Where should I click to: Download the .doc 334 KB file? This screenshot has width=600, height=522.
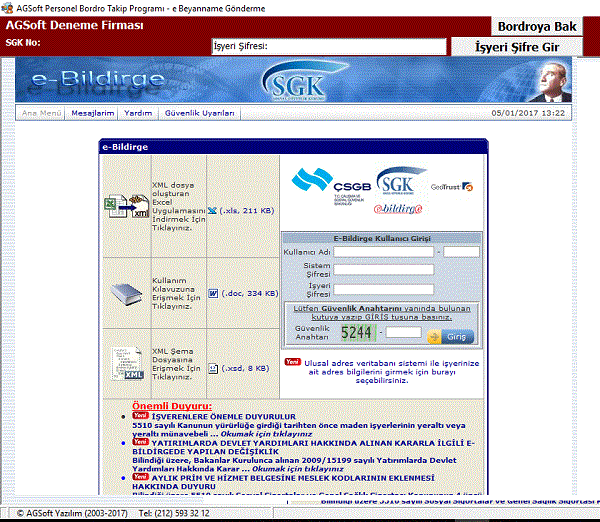click(250, 294)
